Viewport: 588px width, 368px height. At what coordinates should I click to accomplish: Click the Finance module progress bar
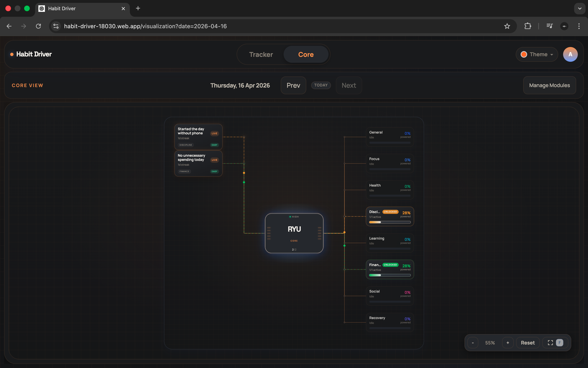pyautogui.click(x=390, y=275)
